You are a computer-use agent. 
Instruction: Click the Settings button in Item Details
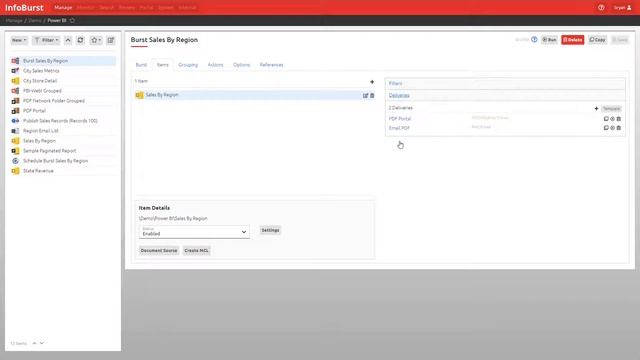270,230
